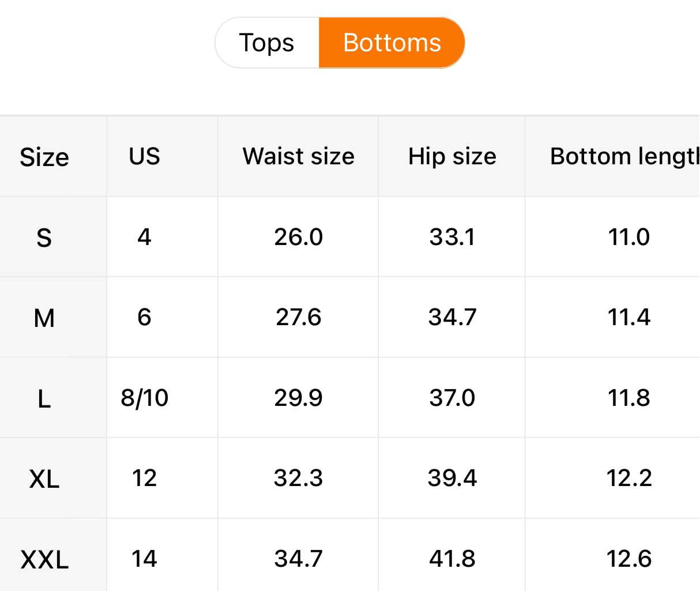
Task: Select the L size row label
Action: (44, 398)
